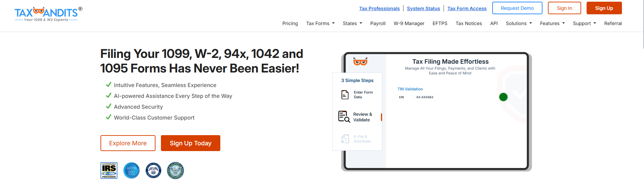Click the owl mascot icon in tablet

tap(360, 61)
